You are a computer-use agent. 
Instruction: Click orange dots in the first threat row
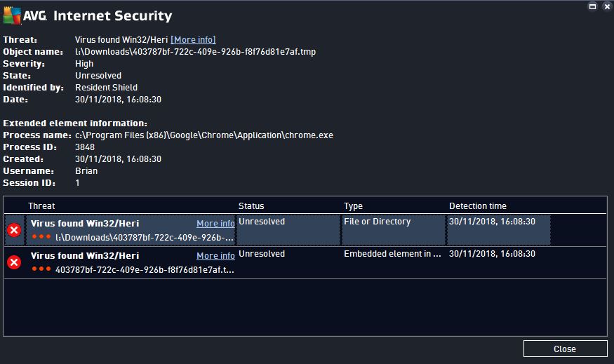[x=41, y=237]
